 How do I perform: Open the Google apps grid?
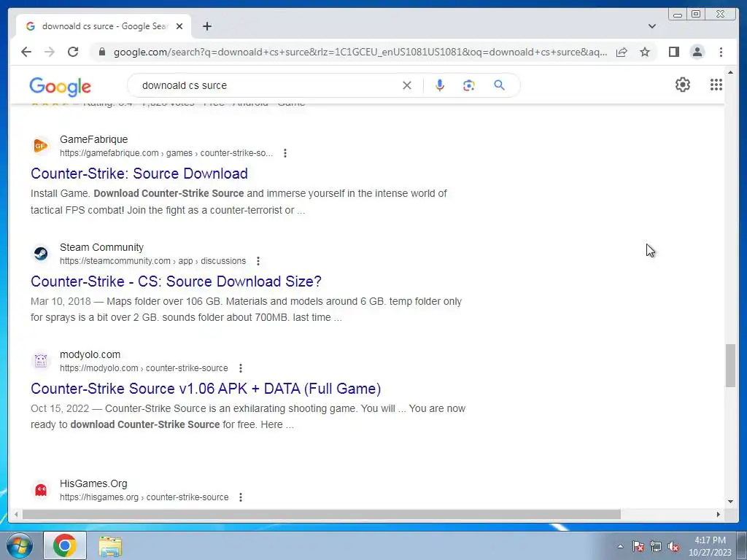[x=716, y=85]
